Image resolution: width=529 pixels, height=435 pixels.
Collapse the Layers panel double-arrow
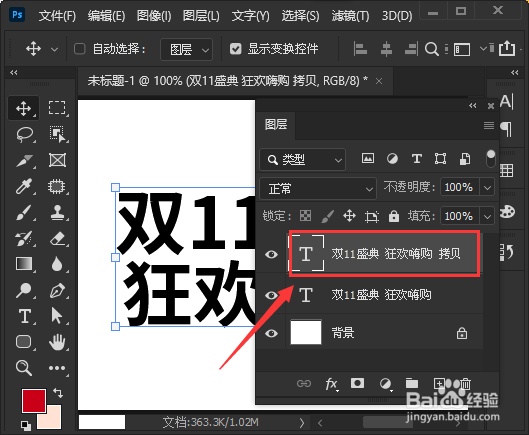tap(473, 106)
